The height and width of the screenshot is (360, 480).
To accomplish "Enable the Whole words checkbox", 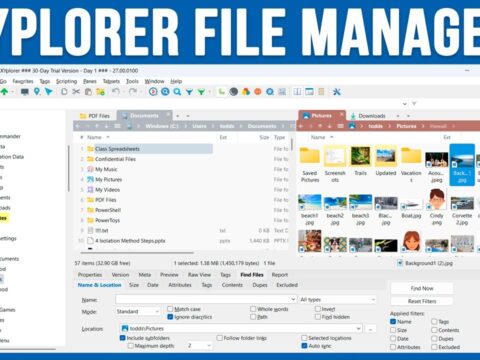I will 253,309.
